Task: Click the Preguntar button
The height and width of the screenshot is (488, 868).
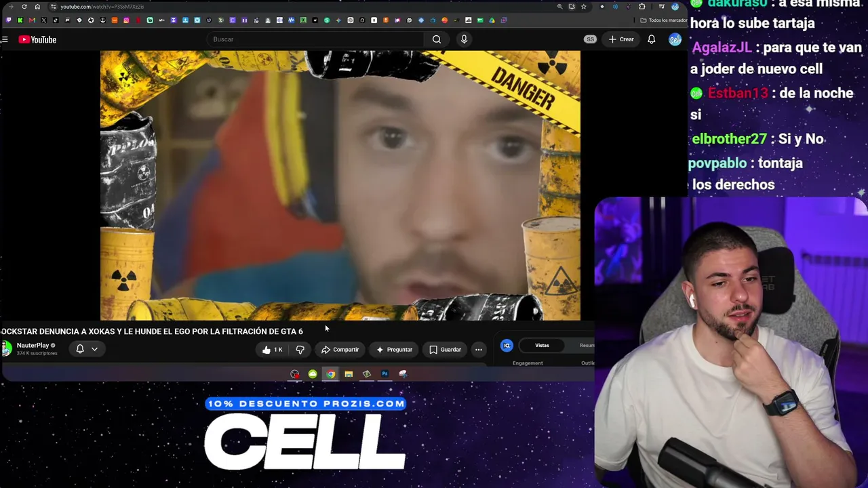Action: click(395, 350)
